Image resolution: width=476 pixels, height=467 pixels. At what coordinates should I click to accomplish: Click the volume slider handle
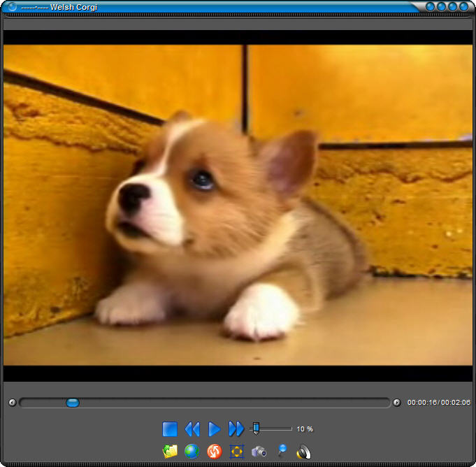[256, 429]
